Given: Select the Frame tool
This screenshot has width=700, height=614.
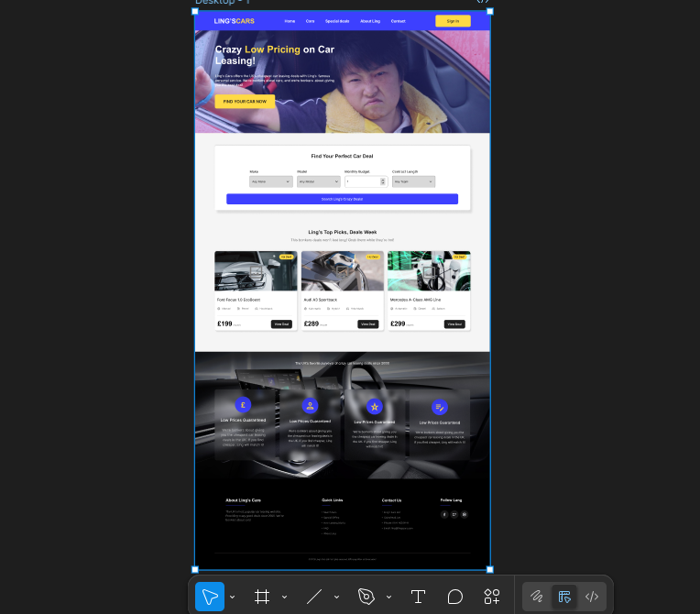Looking at the screenshot, I should point(262,597).
